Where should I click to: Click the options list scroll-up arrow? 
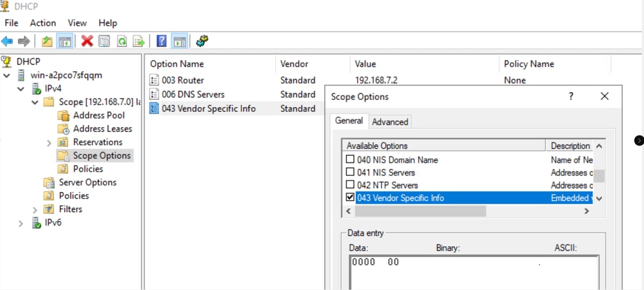(x=600, y=146)
